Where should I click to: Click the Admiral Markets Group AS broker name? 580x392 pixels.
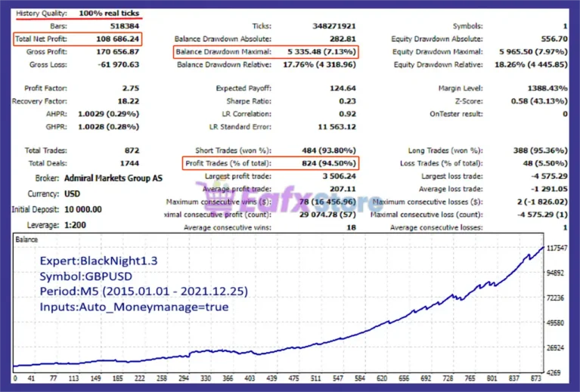115,178
